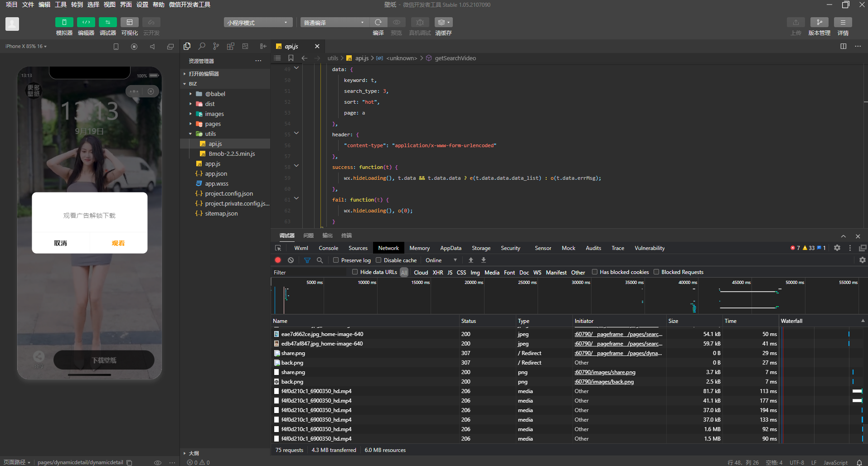Click 观看 button in the ad dialog
The height and width of the screenshot is (466, 868).
(x=118, y=243)
